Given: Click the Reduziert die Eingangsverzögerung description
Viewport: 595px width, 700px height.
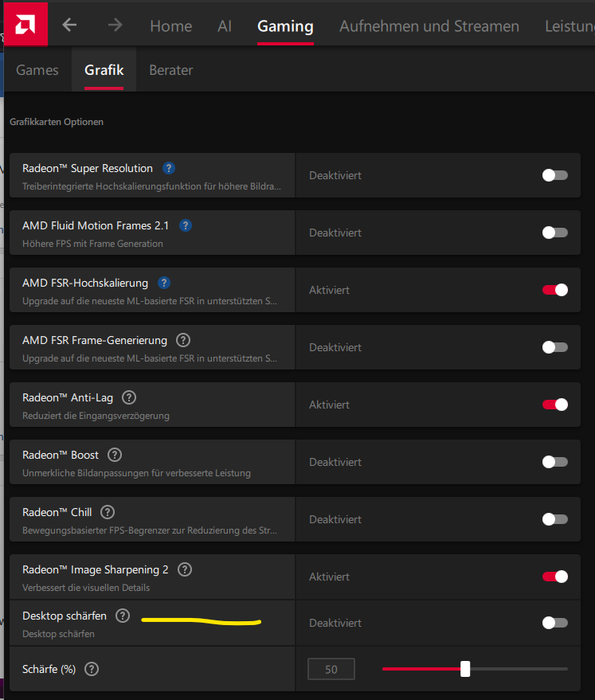Looking at the screenshot, I should [x=96, y=416].
